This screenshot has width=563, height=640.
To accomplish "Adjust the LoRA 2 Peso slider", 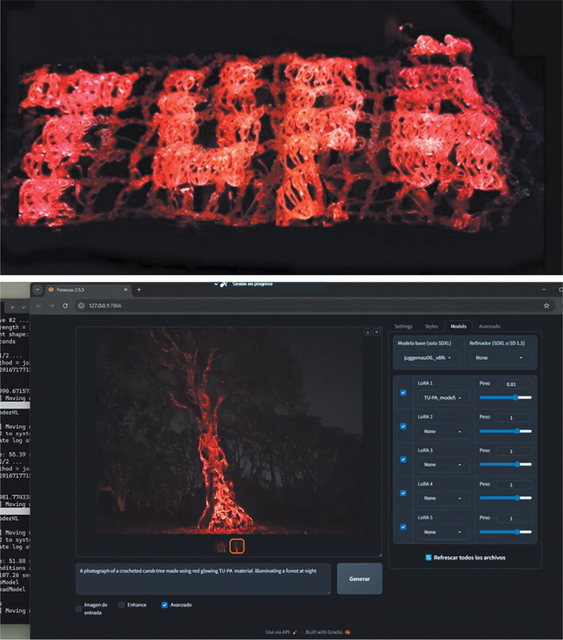I will coord(505,431).
